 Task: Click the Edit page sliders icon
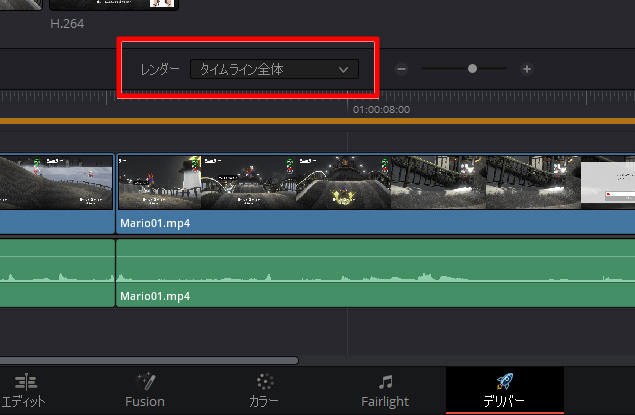click(x=27, y=381)
